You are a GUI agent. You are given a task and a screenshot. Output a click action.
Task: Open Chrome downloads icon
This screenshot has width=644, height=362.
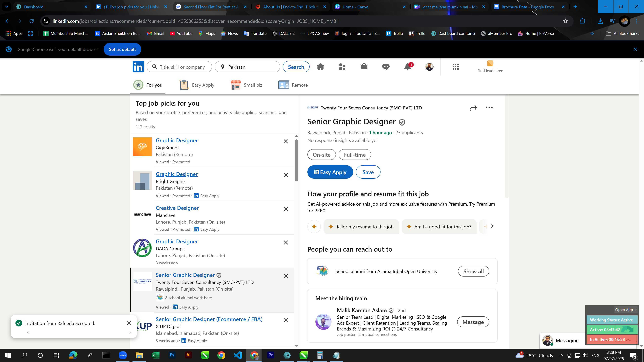[600, 21]
